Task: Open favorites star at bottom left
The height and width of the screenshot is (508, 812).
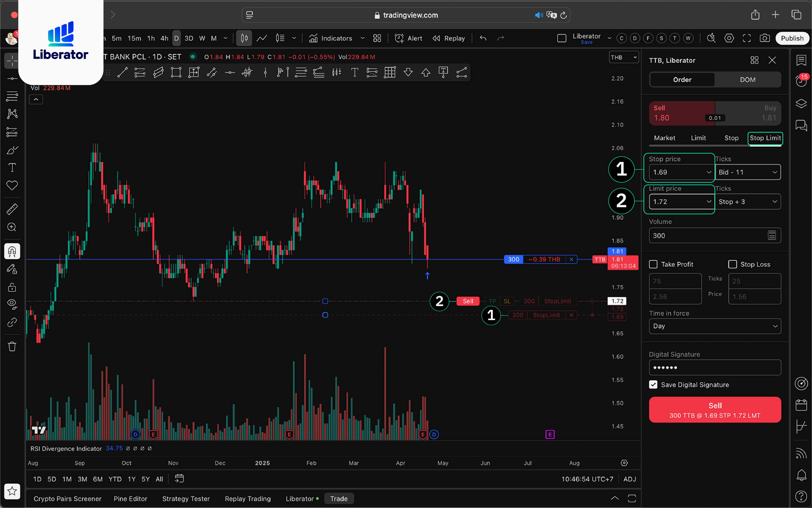Action: click(x=12, y=491)
